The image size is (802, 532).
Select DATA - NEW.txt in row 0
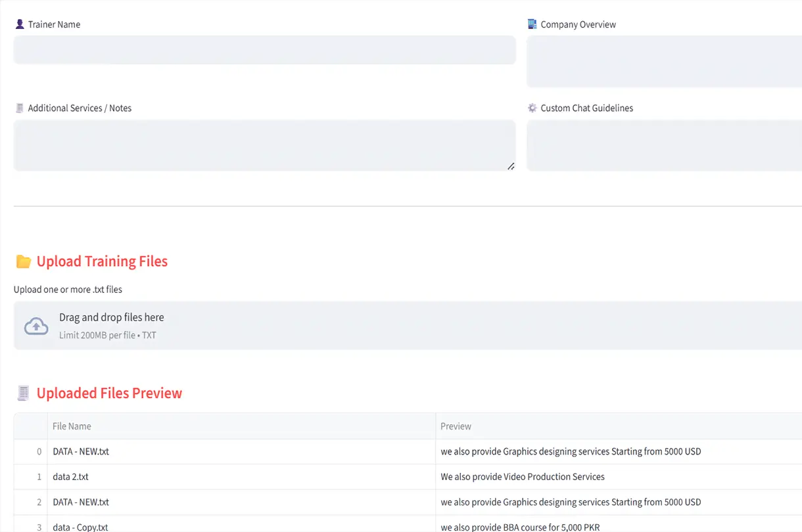coord(81,452)
